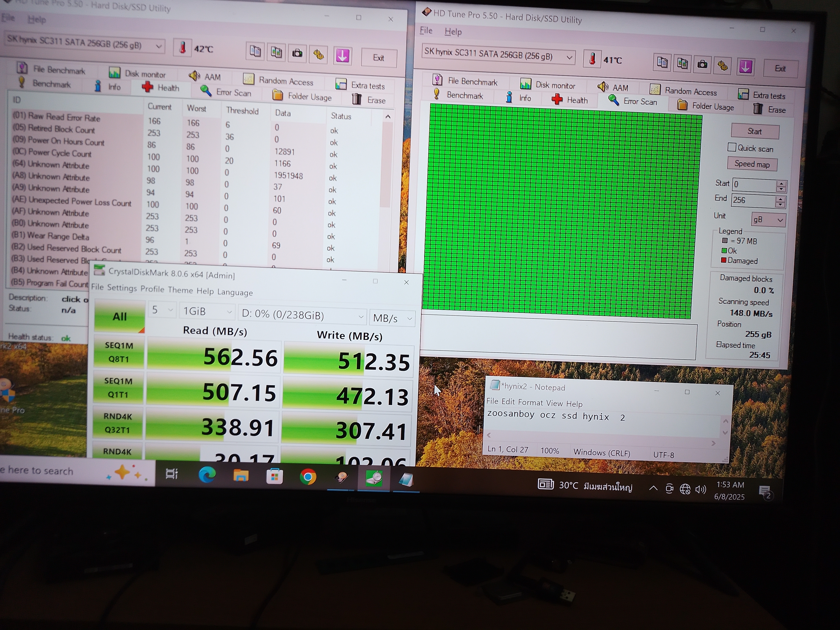Open Google Chrome from taskbar
The width and height of the screenshot is (840, 630).
coord(308,477)
